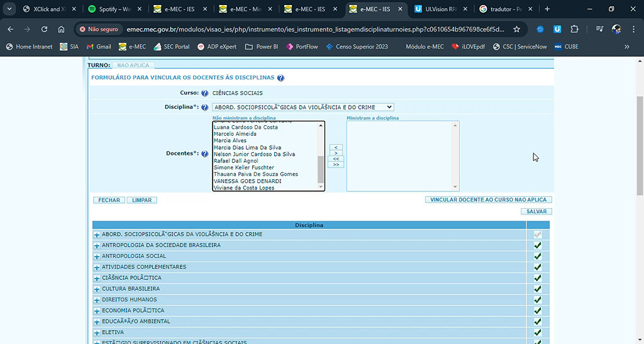This screenshot has width=644, height=344.
Task: Click the browser address bar URL
Action: coord(316,29)
